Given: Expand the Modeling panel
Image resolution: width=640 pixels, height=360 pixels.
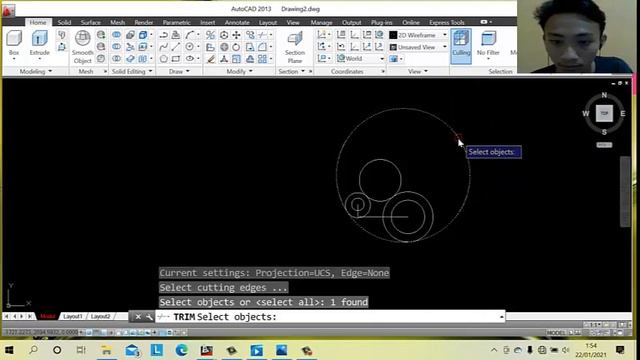Looking at the screenshot, I should [36, 71].
